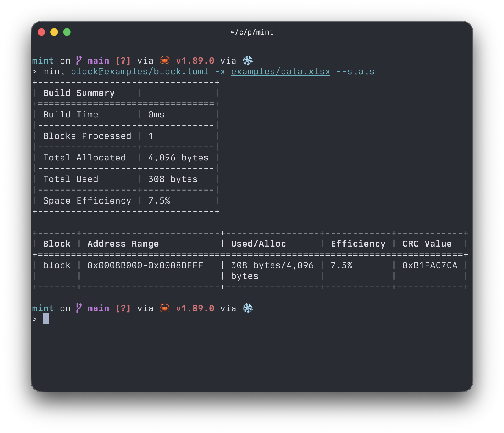The width and height of the screenshot is (504, 433).
Task: Click the --stats flag in the command
Action: point(355,72)
